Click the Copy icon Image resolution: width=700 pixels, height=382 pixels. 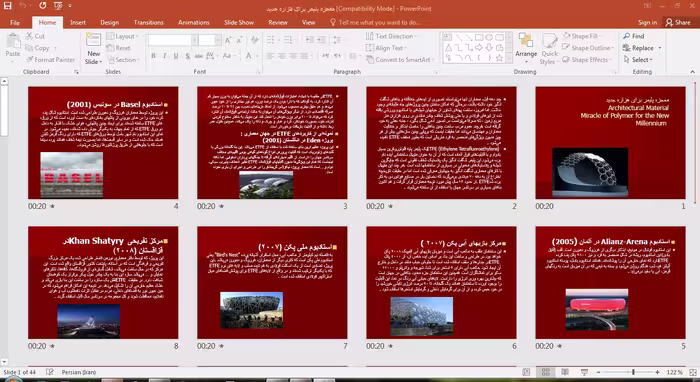coord(29,48)
